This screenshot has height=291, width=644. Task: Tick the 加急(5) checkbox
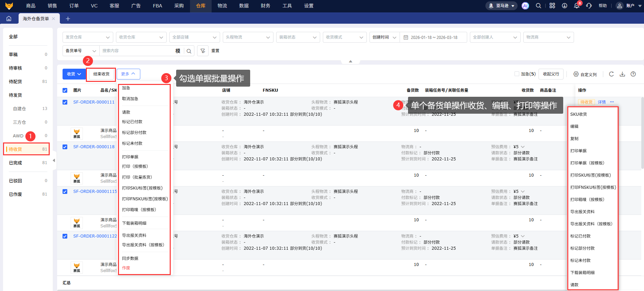pyautogui.click(x=517, y=74)
